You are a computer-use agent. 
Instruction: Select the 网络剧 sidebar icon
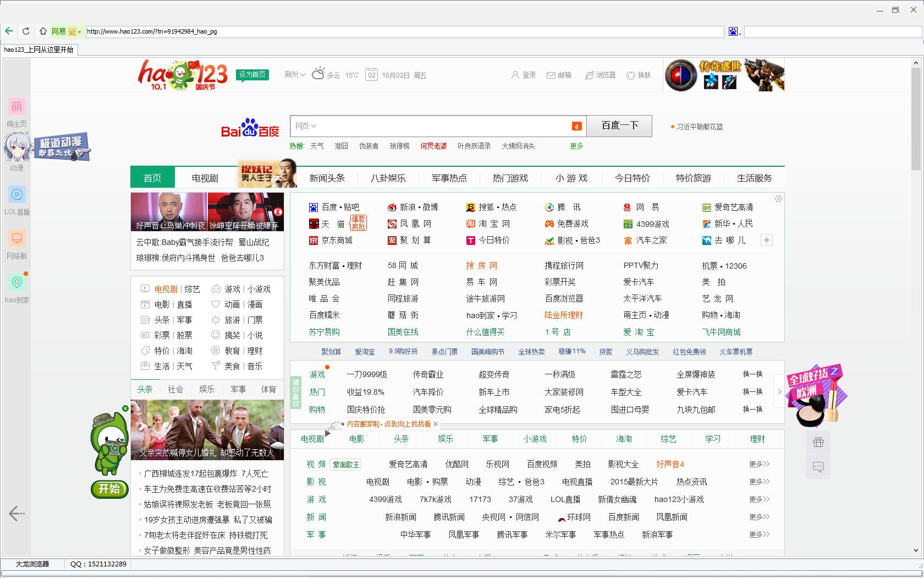17,238
